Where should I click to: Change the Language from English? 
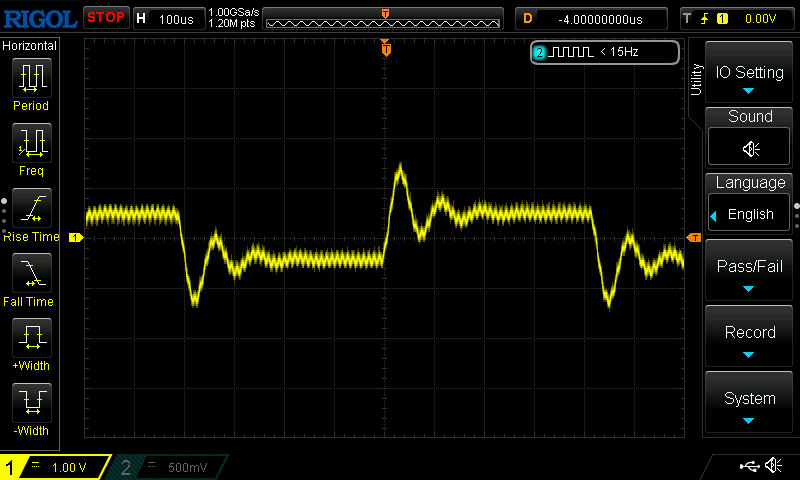pos(749,214)
